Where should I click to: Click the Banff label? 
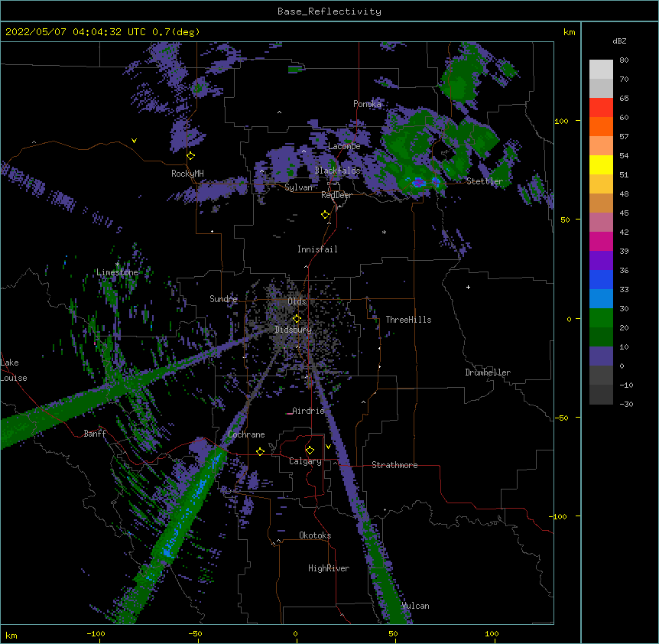click(x=95, y=434)
